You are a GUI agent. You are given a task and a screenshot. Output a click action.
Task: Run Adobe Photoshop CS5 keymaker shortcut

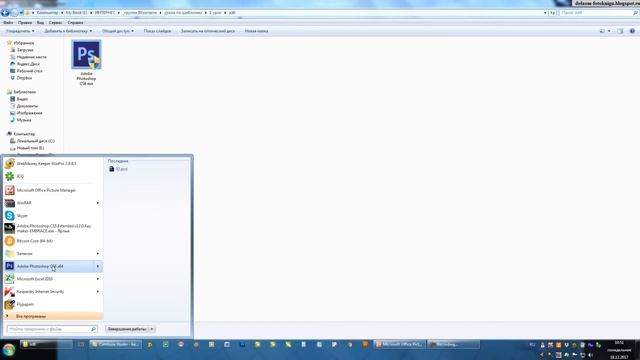pyautogui.click(x=53, y=228)
